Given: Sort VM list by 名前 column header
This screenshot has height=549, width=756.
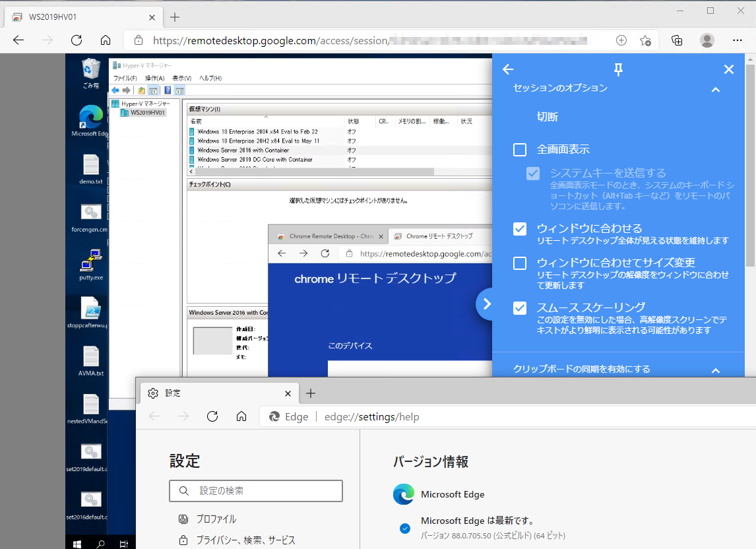Looking at the screenshot, I should pos(266,121).
